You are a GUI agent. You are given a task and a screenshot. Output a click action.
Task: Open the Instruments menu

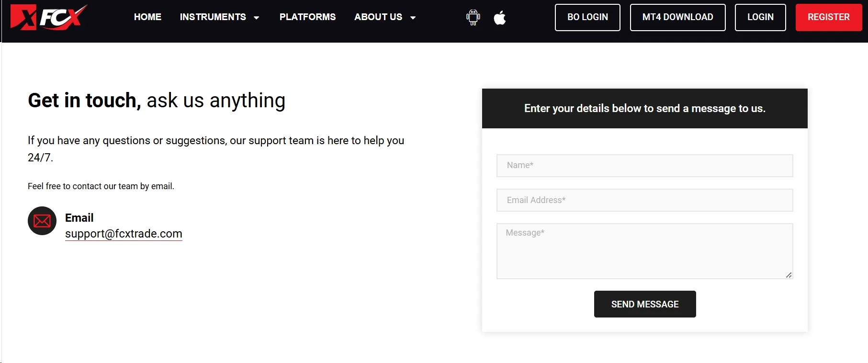tap(213, 17)
